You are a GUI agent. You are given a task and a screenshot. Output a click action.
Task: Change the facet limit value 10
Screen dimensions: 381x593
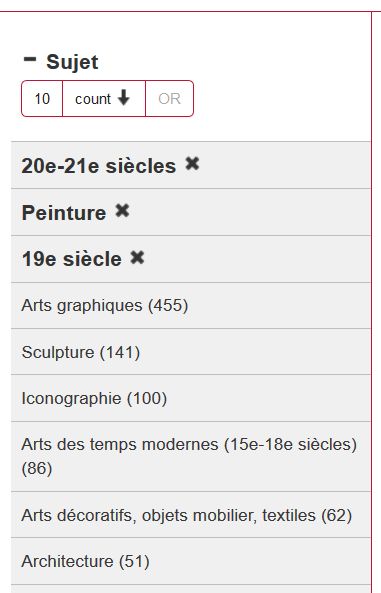(42, 99)
